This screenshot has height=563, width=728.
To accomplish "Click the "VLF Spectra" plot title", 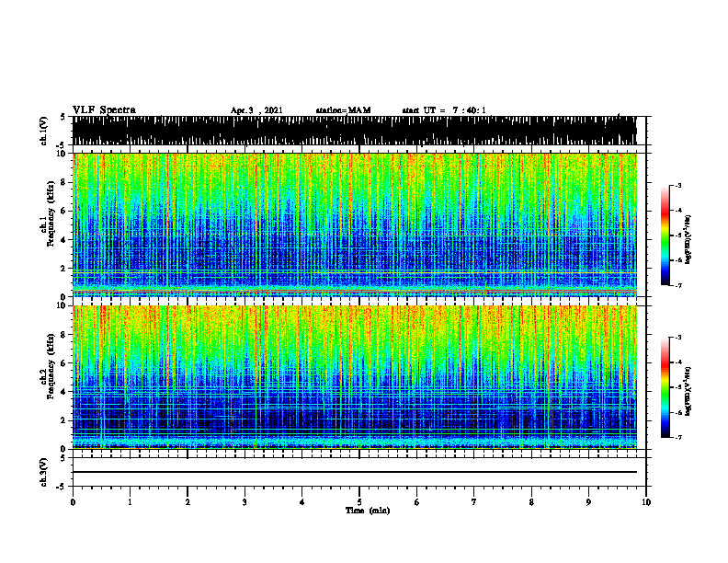I will [104, 110].
